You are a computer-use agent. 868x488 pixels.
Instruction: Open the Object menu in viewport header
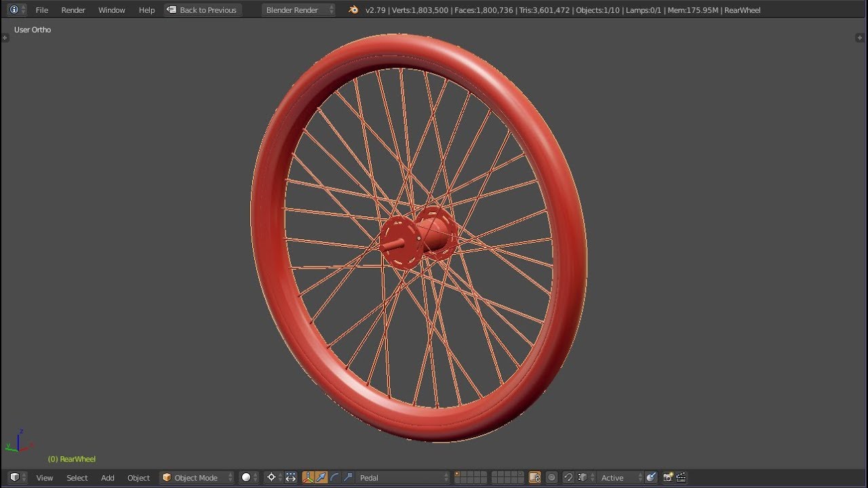(x=138, y=478)
